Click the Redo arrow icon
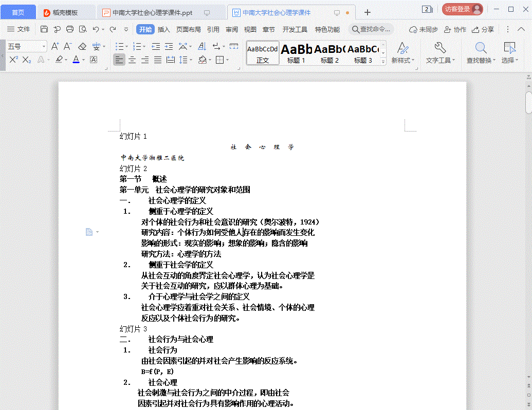Image resolution: width=532 pixels, height=410 pixels. click(113, 29)
